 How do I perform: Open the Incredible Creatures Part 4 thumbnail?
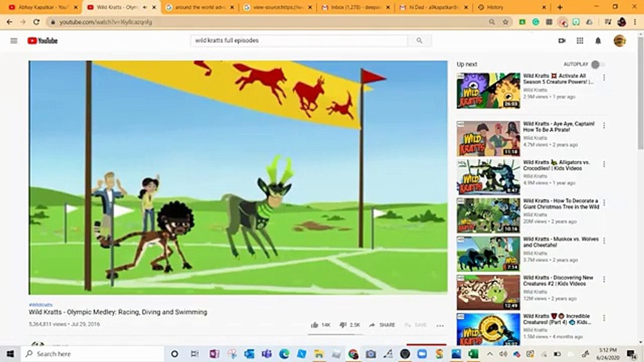[x=488, y=330]
